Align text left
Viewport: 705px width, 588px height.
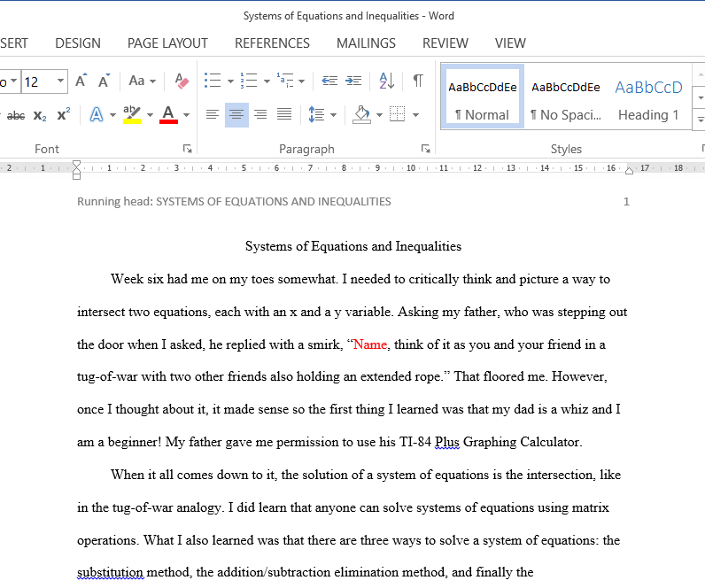click(x=213, y=114)
